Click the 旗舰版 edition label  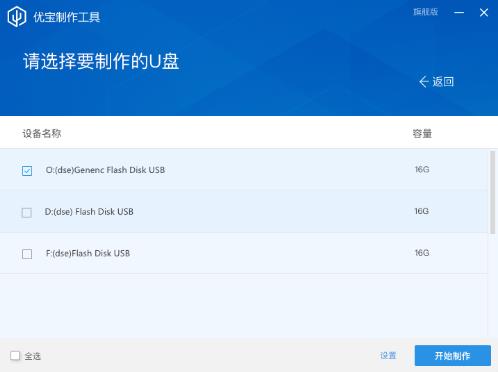click(x=426, y=12)
